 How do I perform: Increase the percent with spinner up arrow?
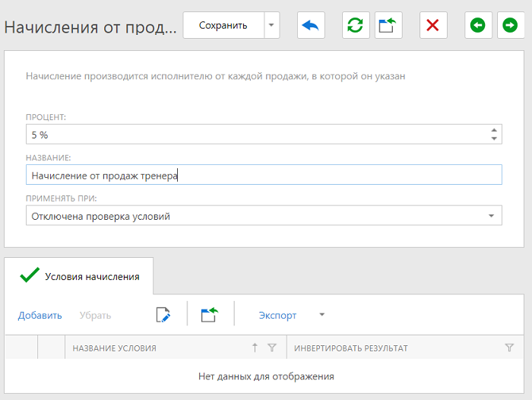(494, 130)
